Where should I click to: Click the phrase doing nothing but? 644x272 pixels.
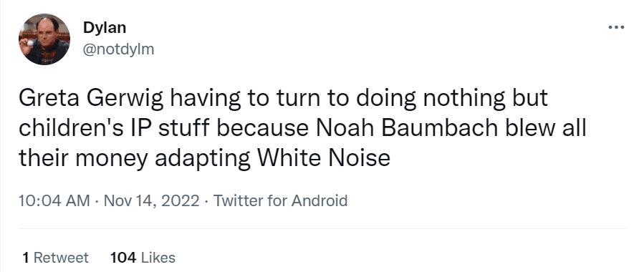(x=452, y=99)
